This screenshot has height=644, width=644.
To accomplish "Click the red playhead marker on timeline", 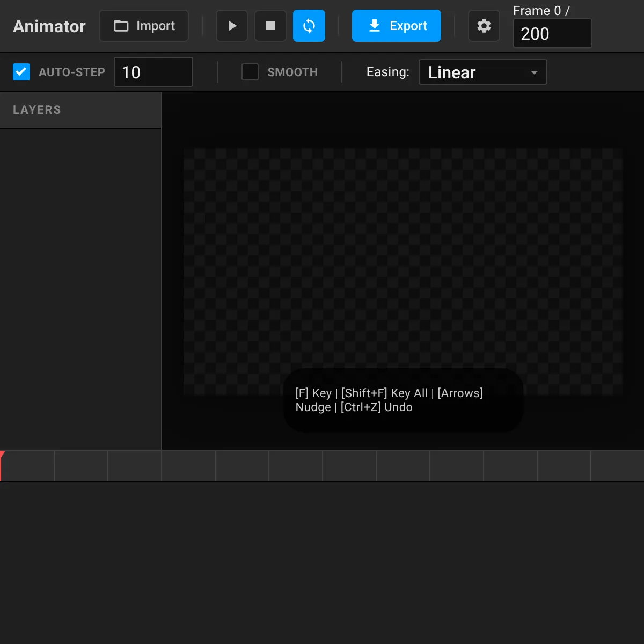I will click(x=2, y=465).
